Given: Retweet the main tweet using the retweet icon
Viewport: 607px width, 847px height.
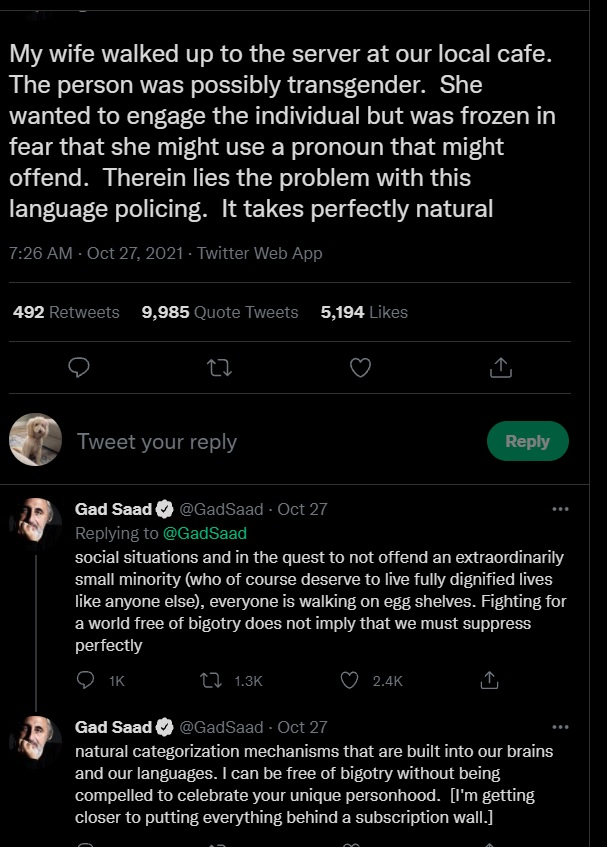Looking at the screenshot, I should click(218, 368).
